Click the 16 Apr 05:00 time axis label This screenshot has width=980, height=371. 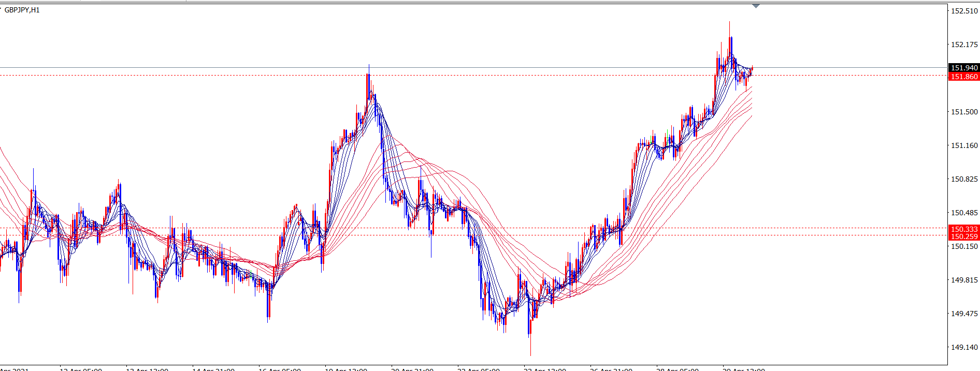coord(280,369)
